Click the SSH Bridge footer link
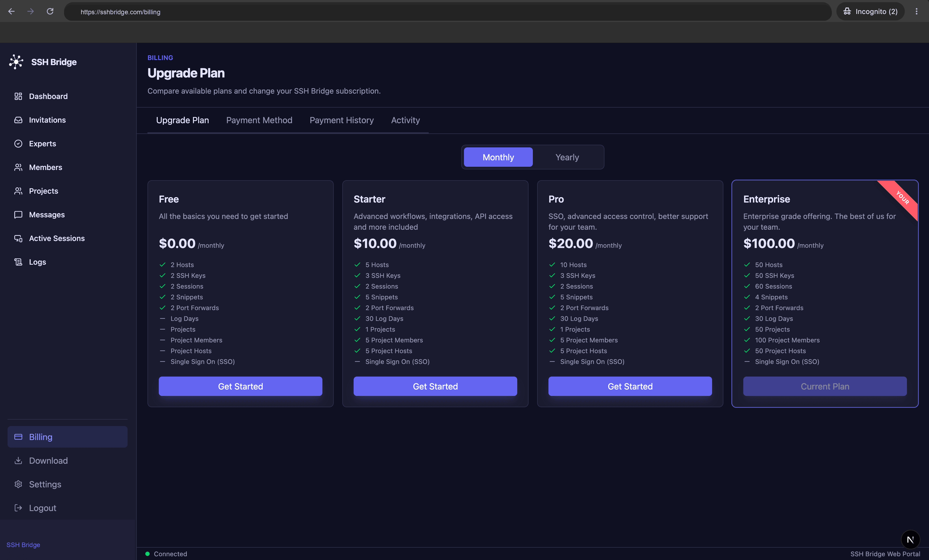This screenshot has width=929, height=560. pyautogui.click(x=23, y=545)
